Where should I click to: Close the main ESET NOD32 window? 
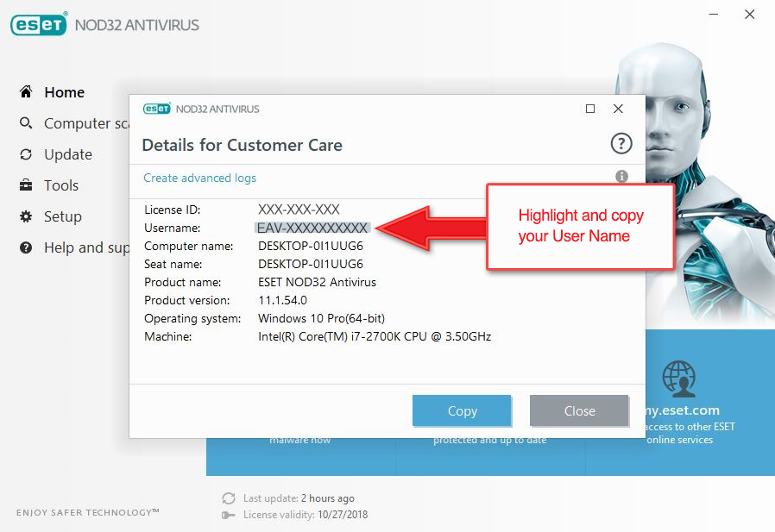pos(750,15)
